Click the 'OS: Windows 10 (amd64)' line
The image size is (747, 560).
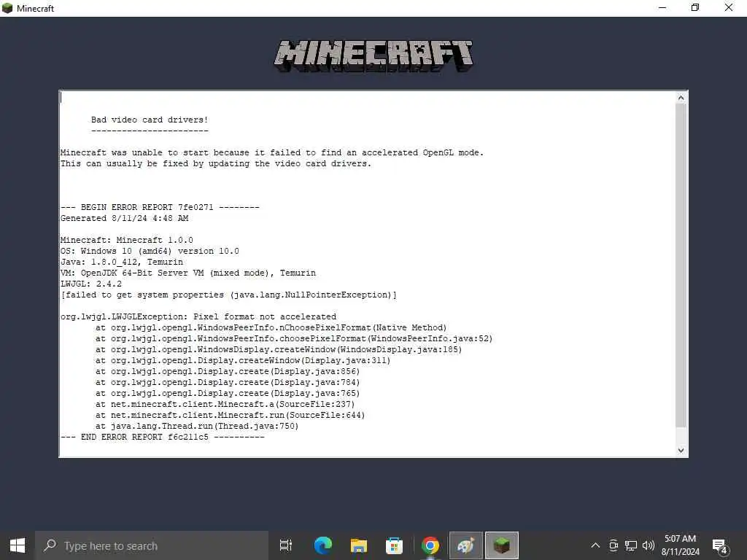150,252
